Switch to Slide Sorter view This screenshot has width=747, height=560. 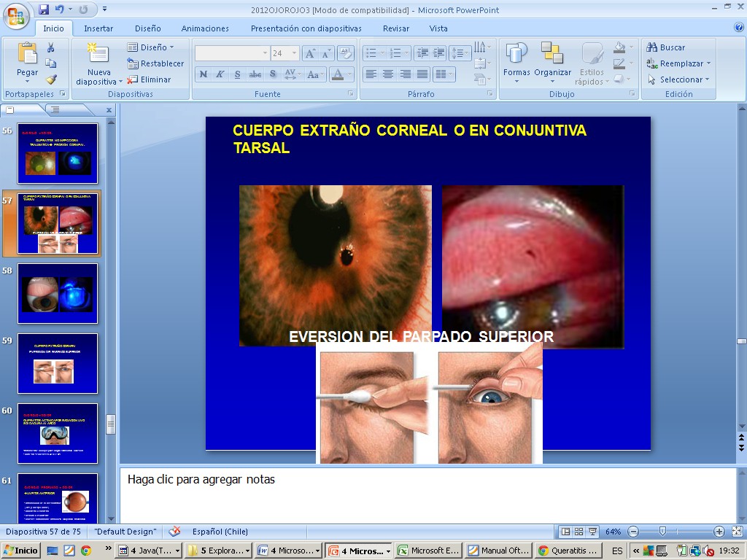(578, 532)
